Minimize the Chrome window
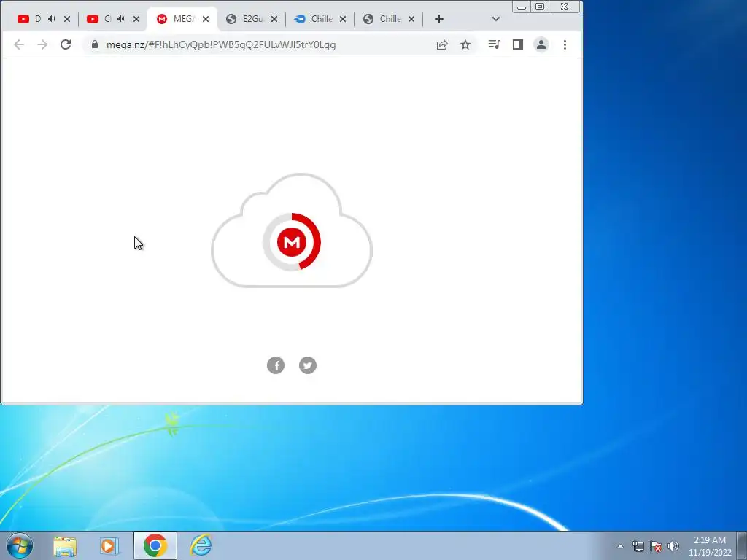This screenshot has height=560, width=747. point(522,7)
